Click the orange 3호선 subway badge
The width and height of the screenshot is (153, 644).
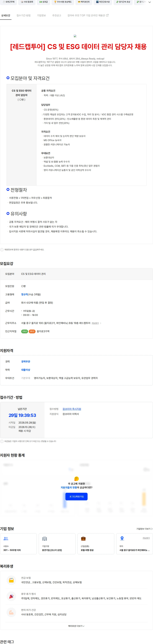(x=32, y=331)
